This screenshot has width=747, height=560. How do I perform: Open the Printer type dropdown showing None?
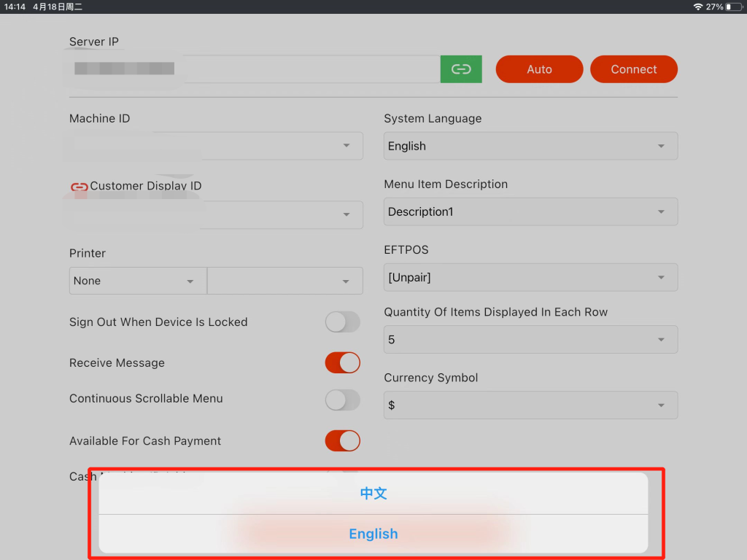pyautogui.click(x=138, y=281)
